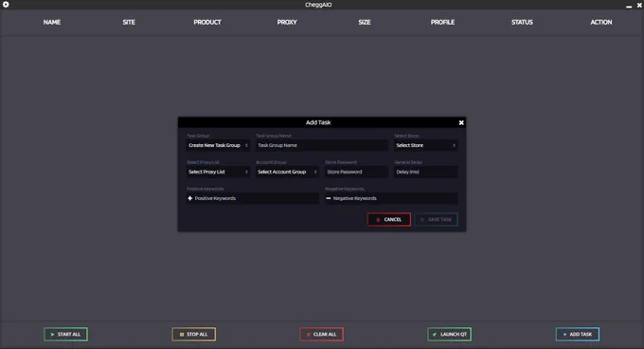
Task: Click the ACTION column header
Action: pyautogui.click(x=600, y=22)
